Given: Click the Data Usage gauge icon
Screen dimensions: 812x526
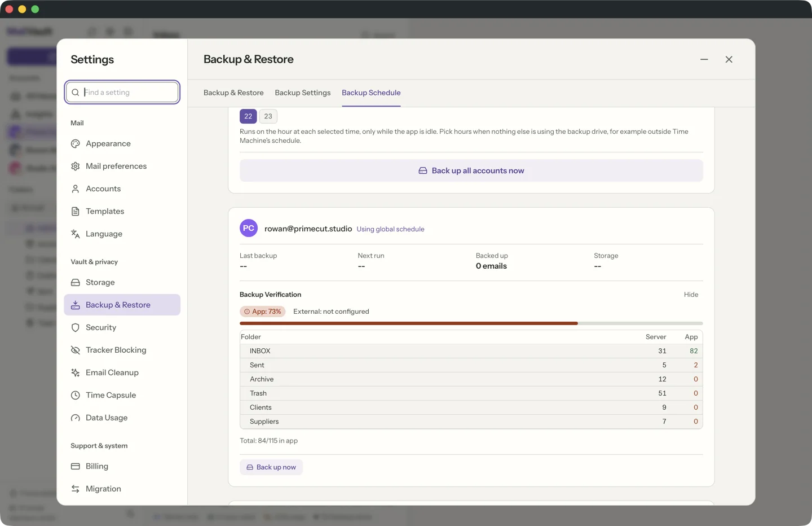Looking at the screenshot, I should click(x=76, y=418).
